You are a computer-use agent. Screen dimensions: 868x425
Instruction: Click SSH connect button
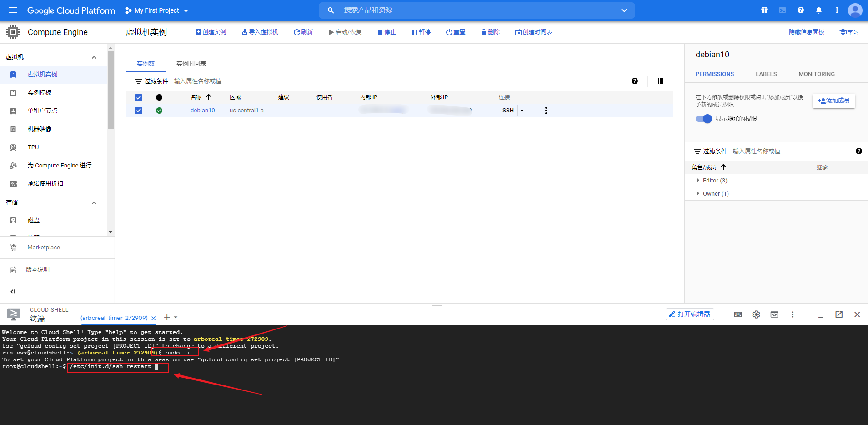[x=508, y=111]
